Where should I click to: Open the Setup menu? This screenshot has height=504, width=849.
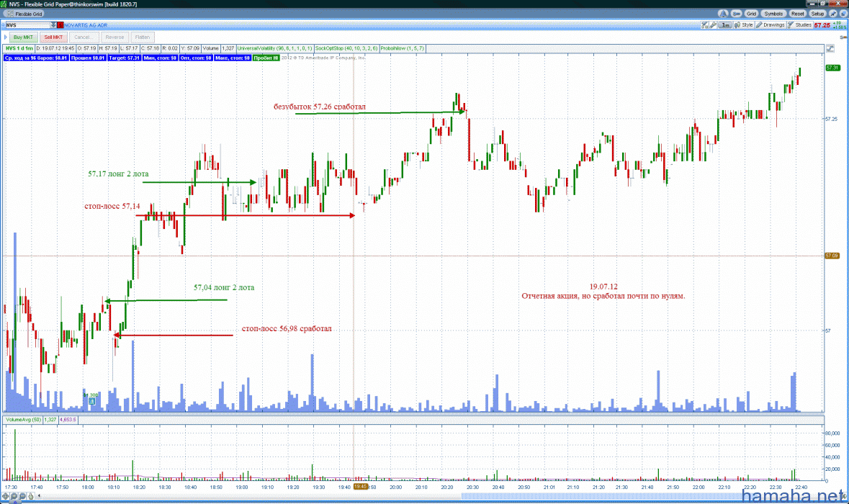[x=817, y=14]
